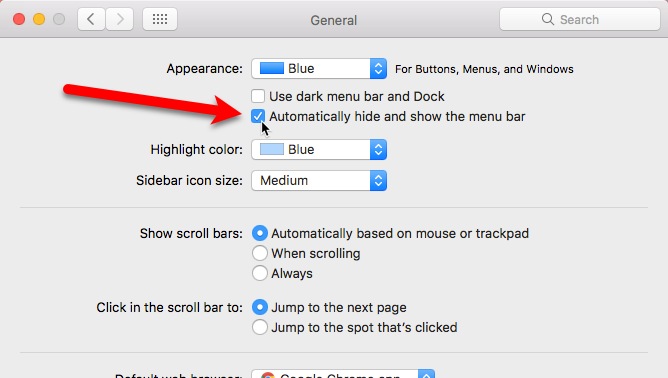668x378 pixels.
Task: Click 'For Buttons, Menus, and Windows' text
Action: click(x=484, y=69)
